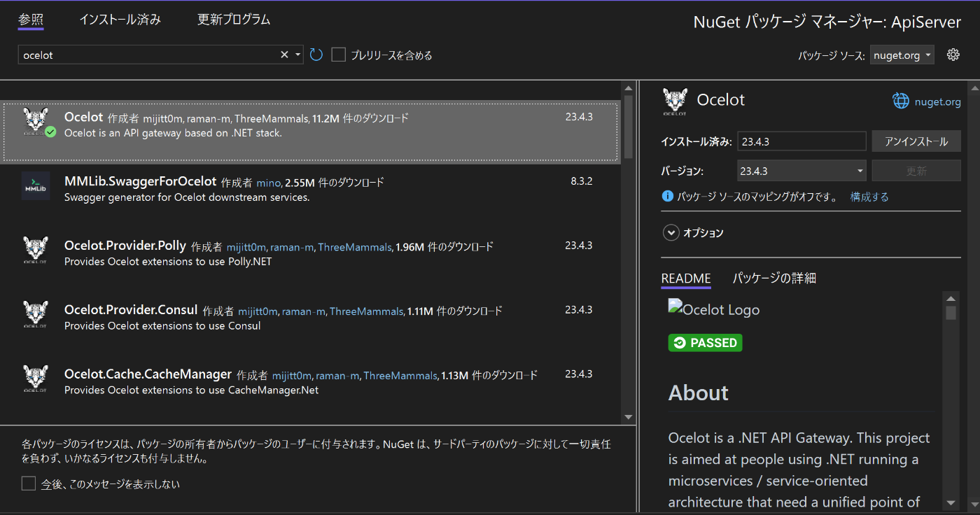Click the package list scrollbar down arrow
This screenshot has height=515, width=980.
point(628,417)
